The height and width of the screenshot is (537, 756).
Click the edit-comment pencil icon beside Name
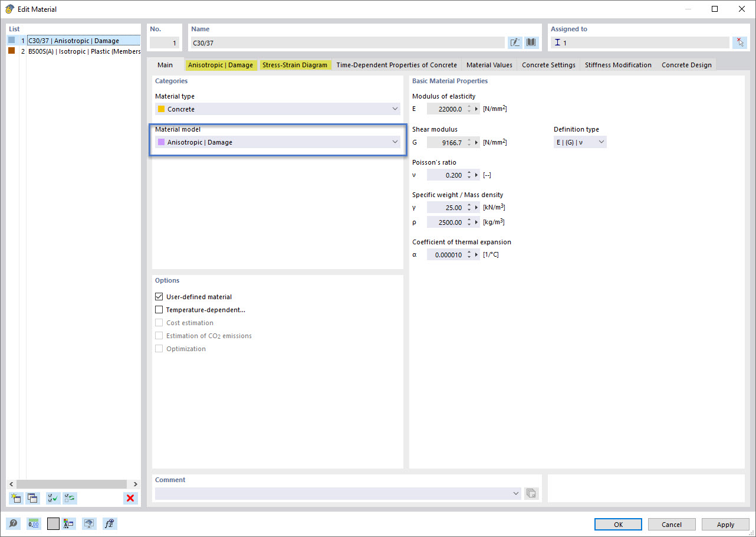click(x=515, y=42)
